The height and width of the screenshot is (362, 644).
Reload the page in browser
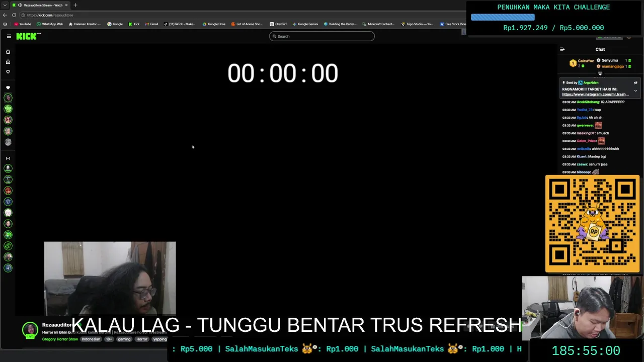(14, 15)
